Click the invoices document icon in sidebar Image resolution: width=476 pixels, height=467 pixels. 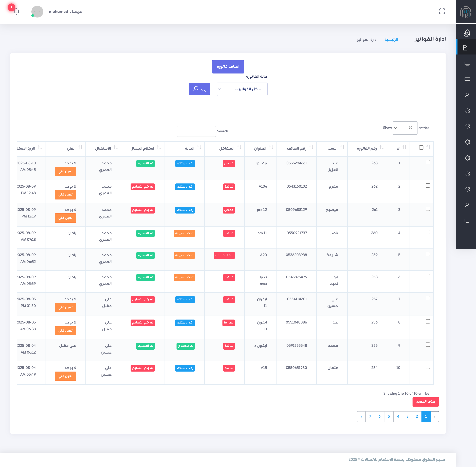pos(465,48)
